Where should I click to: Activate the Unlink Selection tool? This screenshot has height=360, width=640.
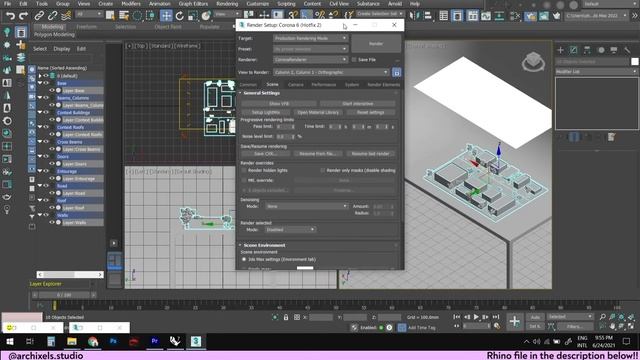pyautogui.click(x=53, y=16)
